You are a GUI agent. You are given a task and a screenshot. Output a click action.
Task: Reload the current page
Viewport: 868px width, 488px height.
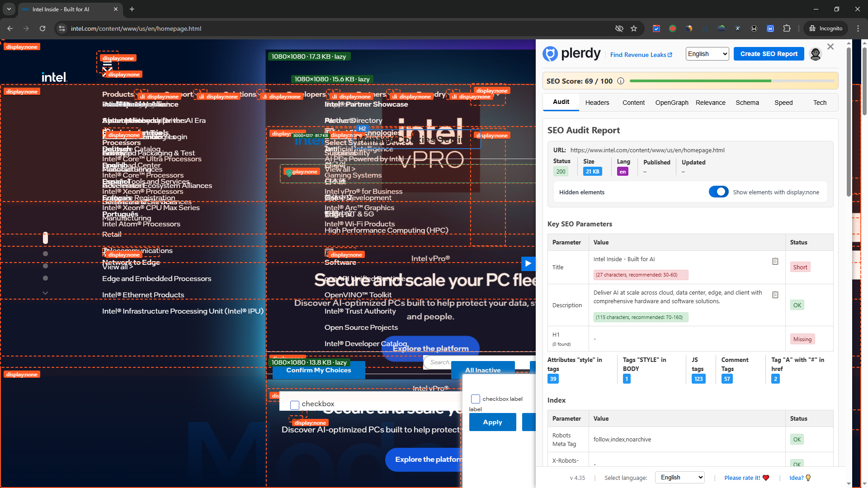[42, 28]
